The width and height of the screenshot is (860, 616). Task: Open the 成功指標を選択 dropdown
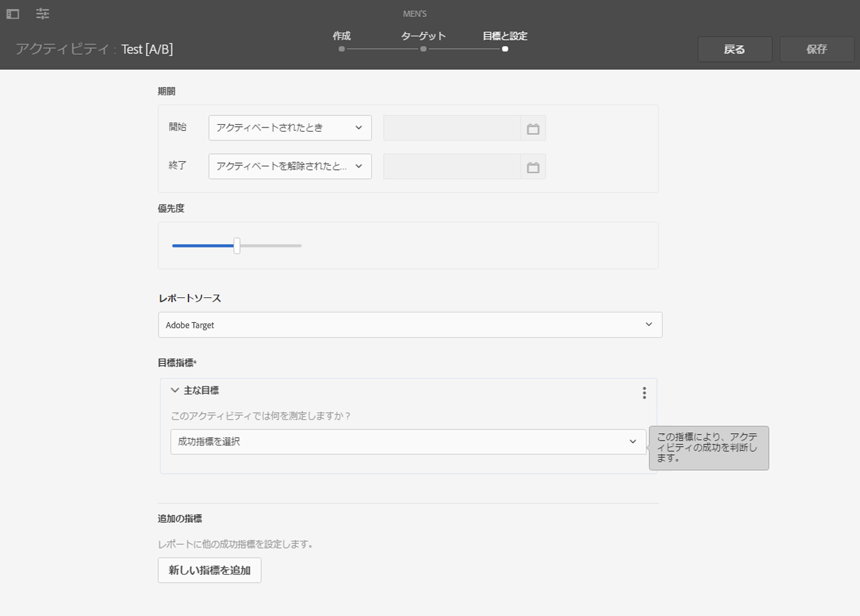(x=408, y=442)
